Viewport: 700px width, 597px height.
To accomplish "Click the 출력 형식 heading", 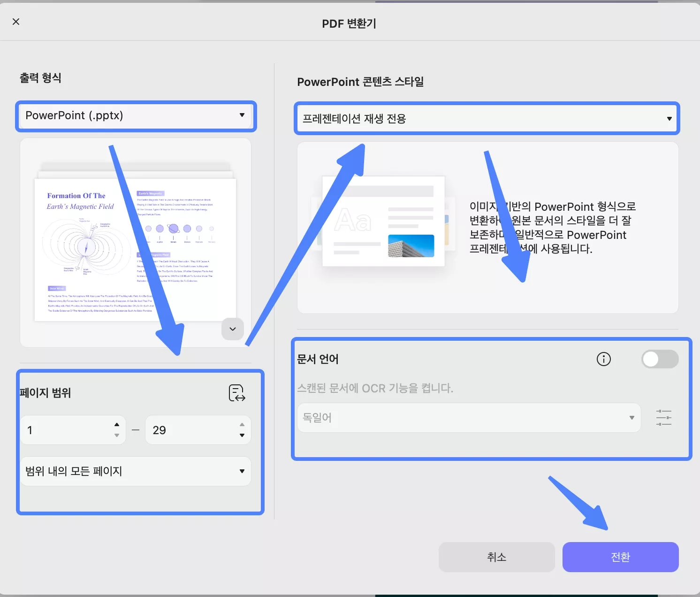I will 40,78.
